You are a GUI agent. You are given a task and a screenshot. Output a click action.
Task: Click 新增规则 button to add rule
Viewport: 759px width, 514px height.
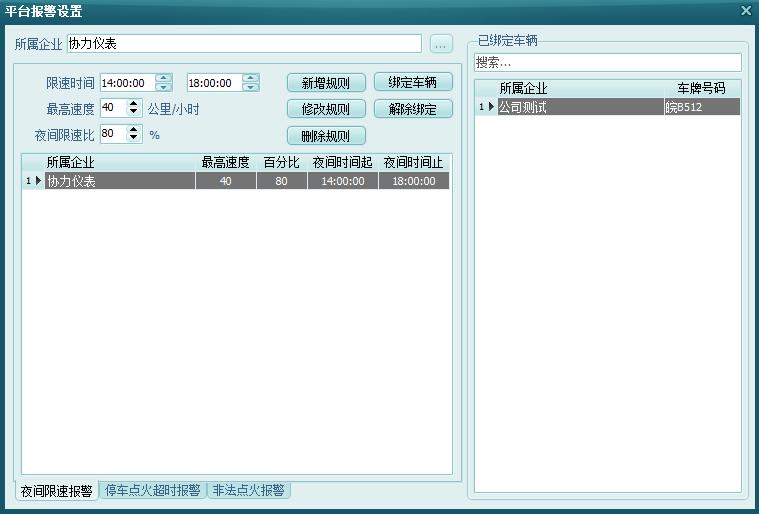pyautogui.click(x=326, y=83)
